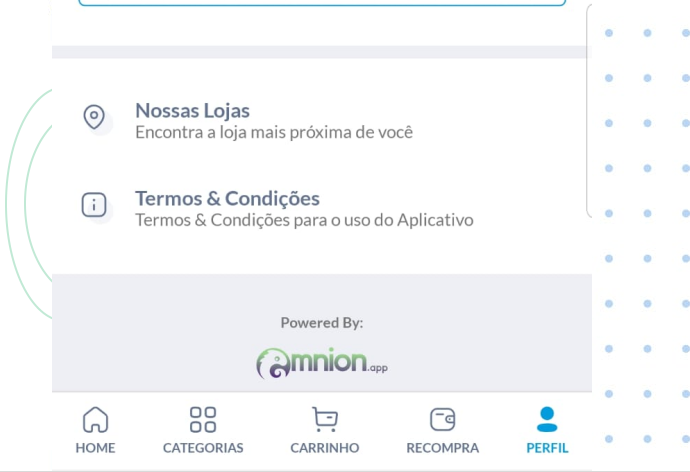Open the Termos & Condições heading
The image size is (690, 472).
point(228,198)
